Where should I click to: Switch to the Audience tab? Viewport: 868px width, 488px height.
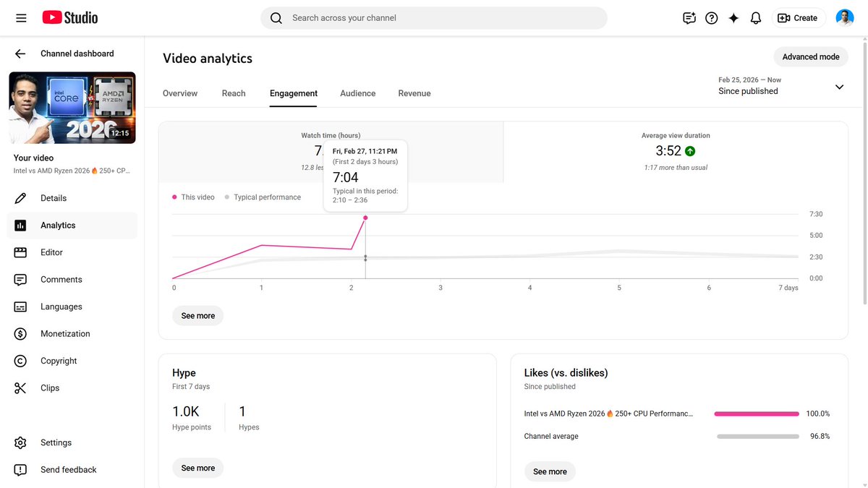(x=358, y=93)
